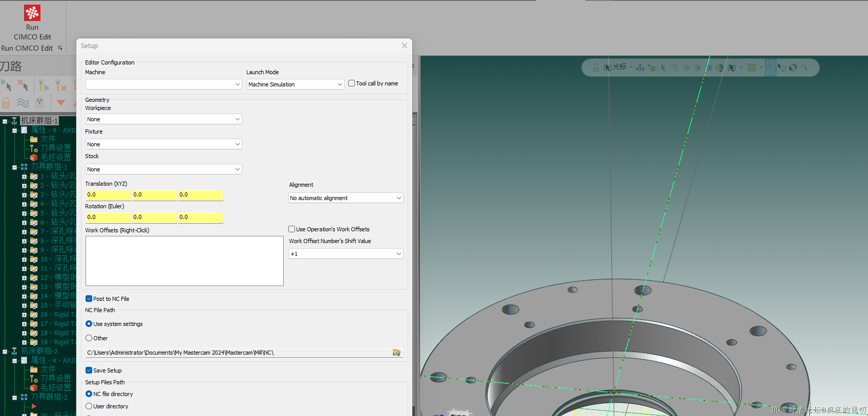Select NC file directory radio button
The image size is (868, 416).
[89, 394]
